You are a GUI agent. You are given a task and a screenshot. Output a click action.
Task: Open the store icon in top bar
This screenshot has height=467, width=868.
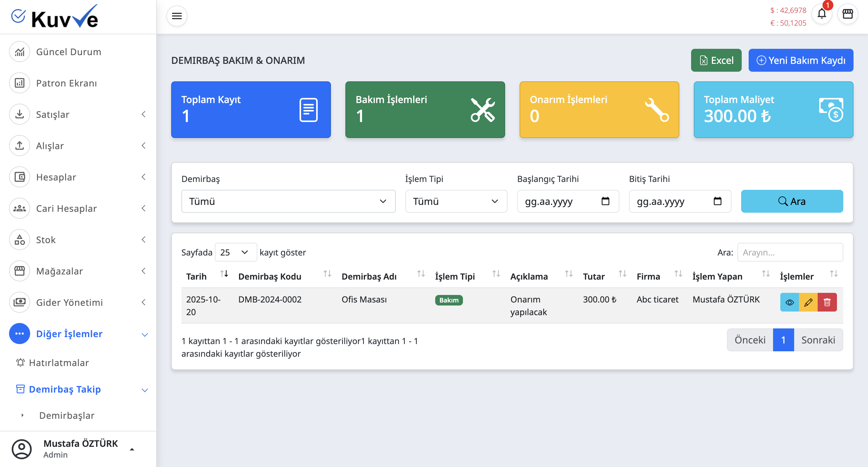pos(848,14)
